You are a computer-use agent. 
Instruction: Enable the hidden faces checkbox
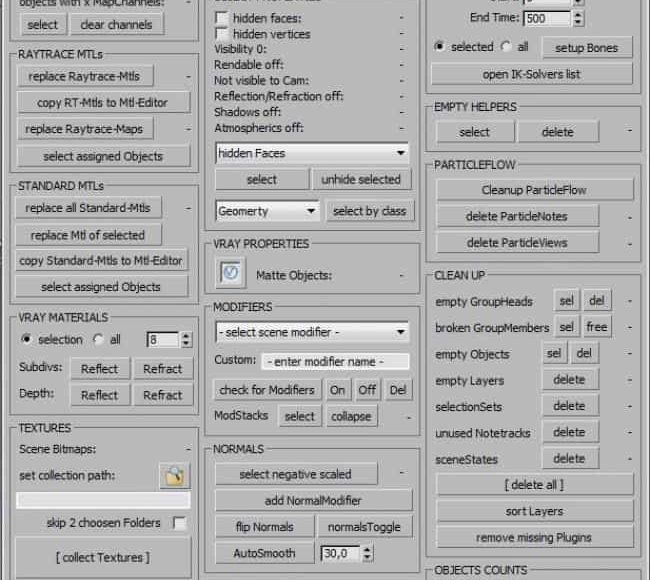[x=223, y=18]
